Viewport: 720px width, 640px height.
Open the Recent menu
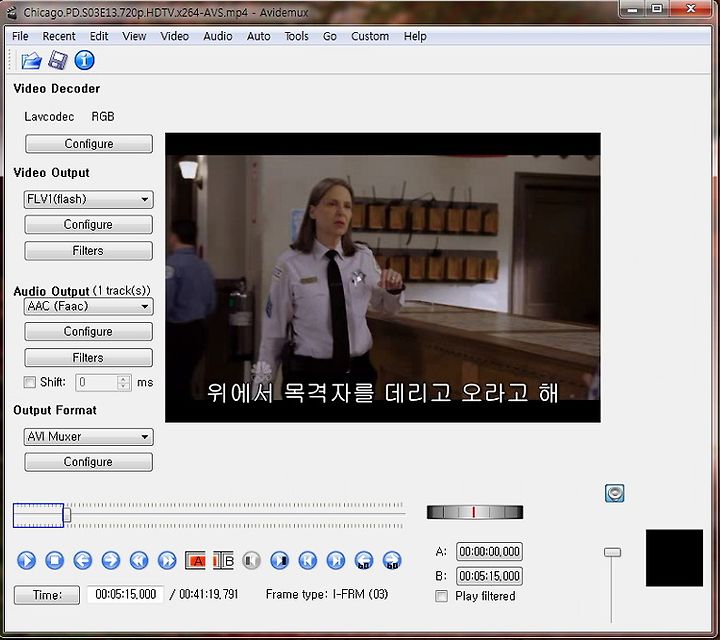pyautogui.click(x=59, y=36)
